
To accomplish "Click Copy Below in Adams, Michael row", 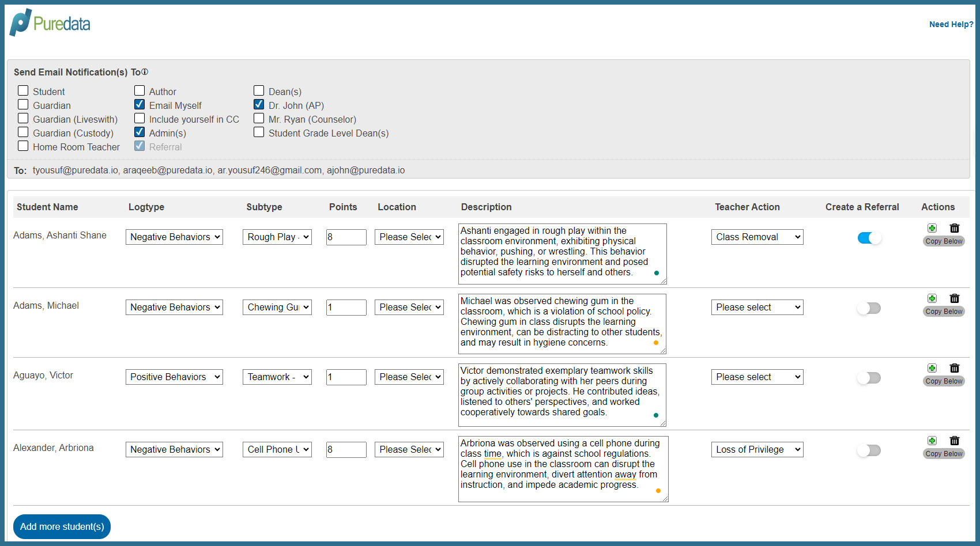I will [x=944, y=312].
